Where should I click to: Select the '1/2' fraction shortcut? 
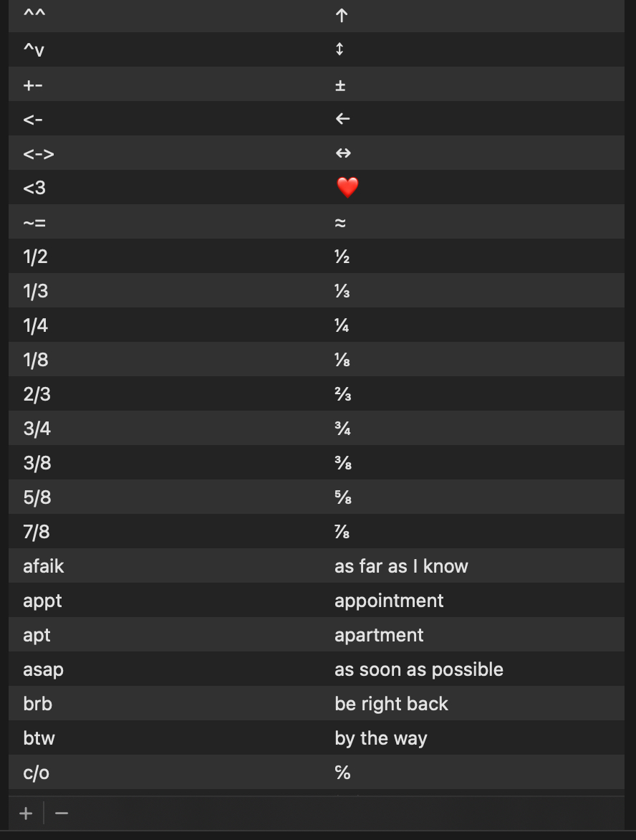(x=36, y=257)
